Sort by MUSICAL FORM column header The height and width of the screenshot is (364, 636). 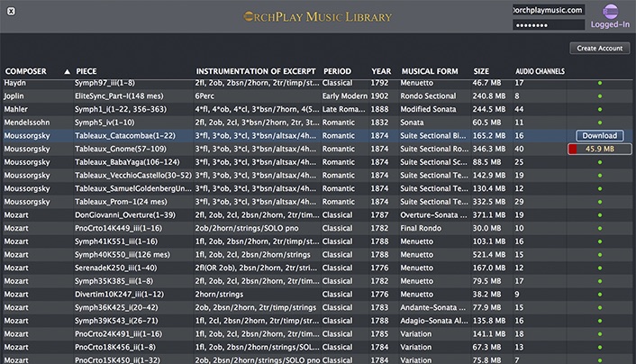[430, 71]
